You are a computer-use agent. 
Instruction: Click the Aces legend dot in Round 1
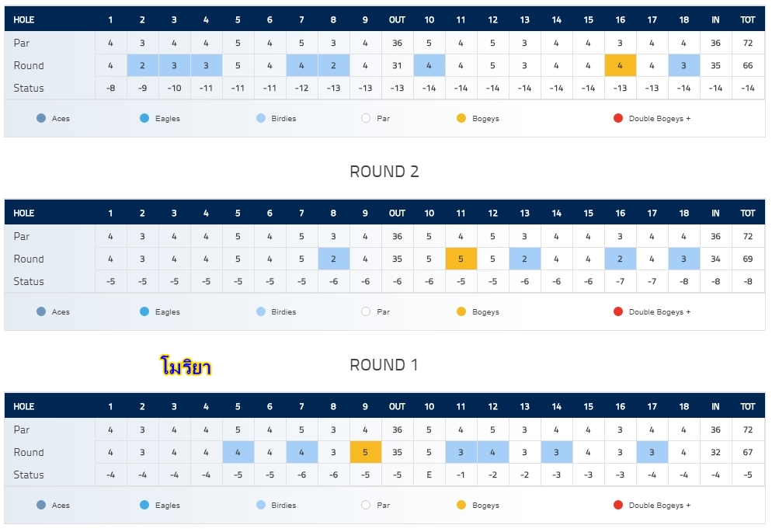[41, 505]
